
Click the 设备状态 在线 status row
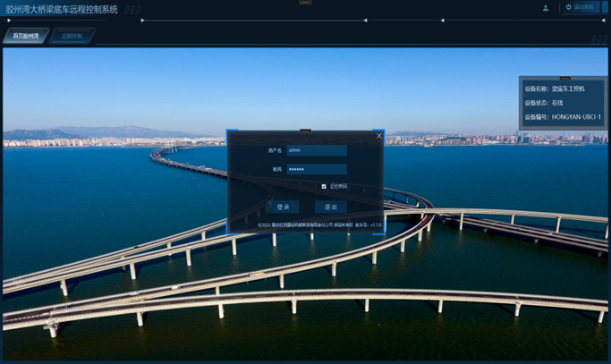(544, 103)
